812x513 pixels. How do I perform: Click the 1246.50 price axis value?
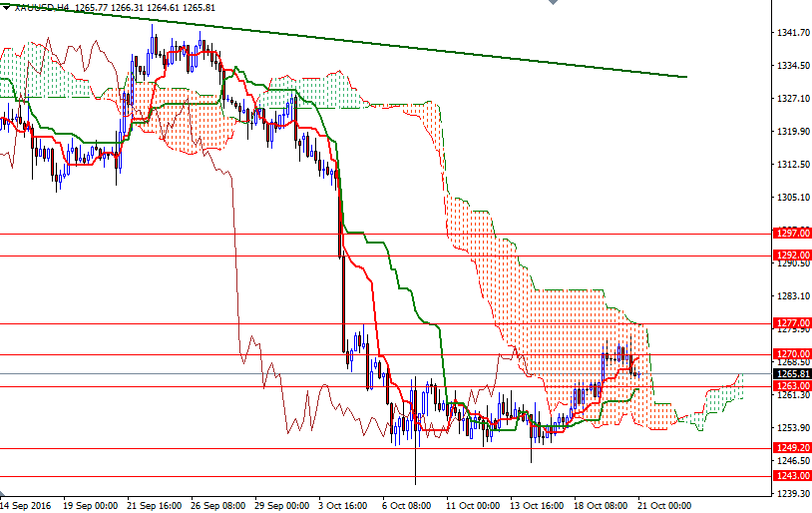[x=793, y=461]
